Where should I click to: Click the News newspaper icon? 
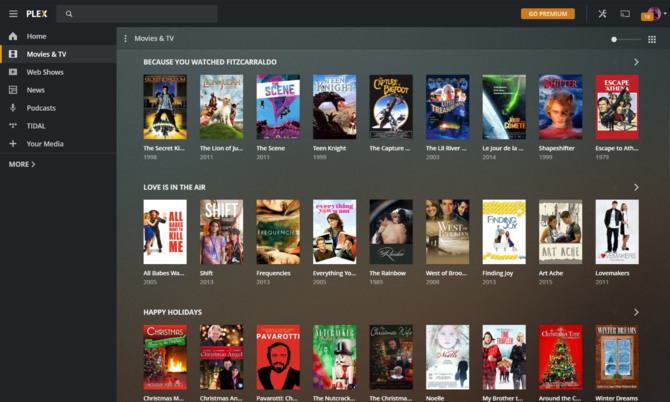pos(13,90)
